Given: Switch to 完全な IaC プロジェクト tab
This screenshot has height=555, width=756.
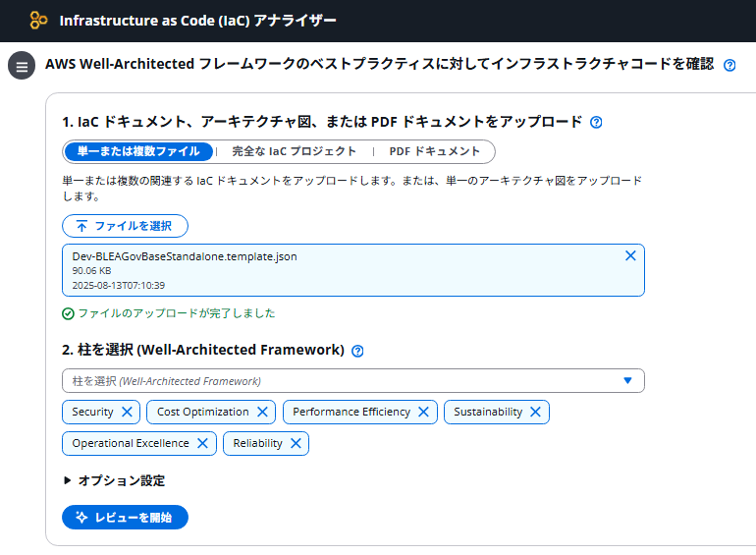Looking at the screenshot, I should click(x=295, y=151).
